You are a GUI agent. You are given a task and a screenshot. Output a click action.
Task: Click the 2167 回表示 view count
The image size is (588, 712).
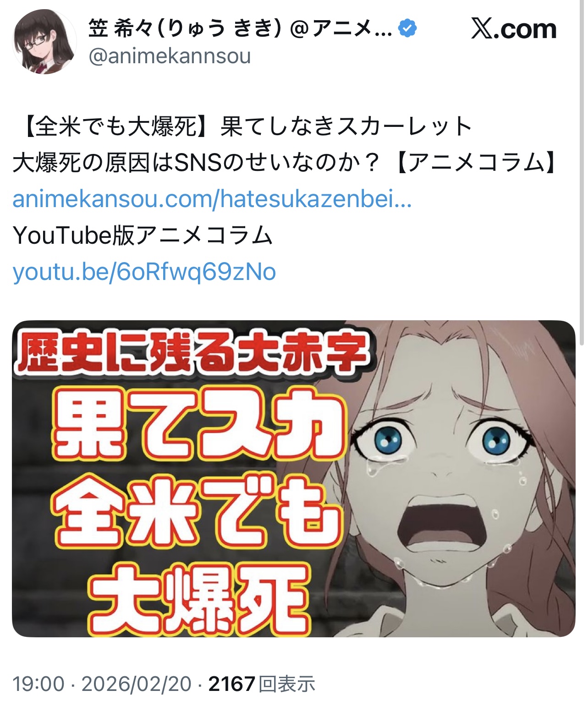point(262,684)
